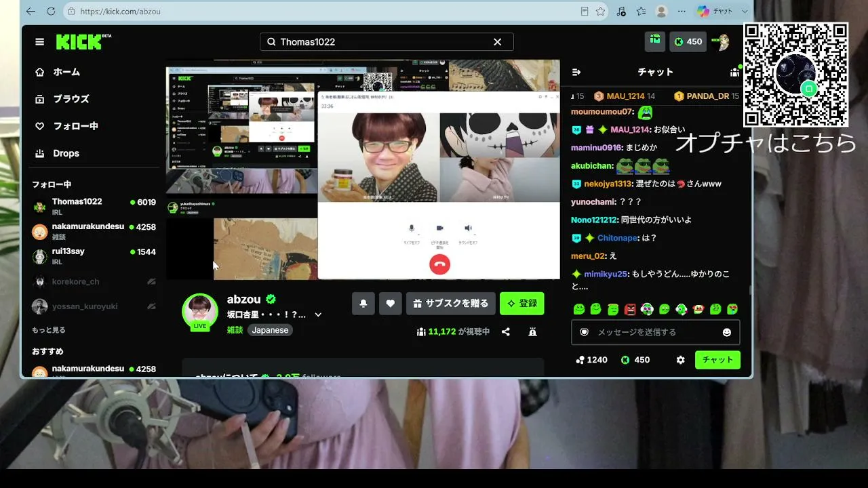
Task: Click username Chitonape in chat
Action: tap(617, 238)
